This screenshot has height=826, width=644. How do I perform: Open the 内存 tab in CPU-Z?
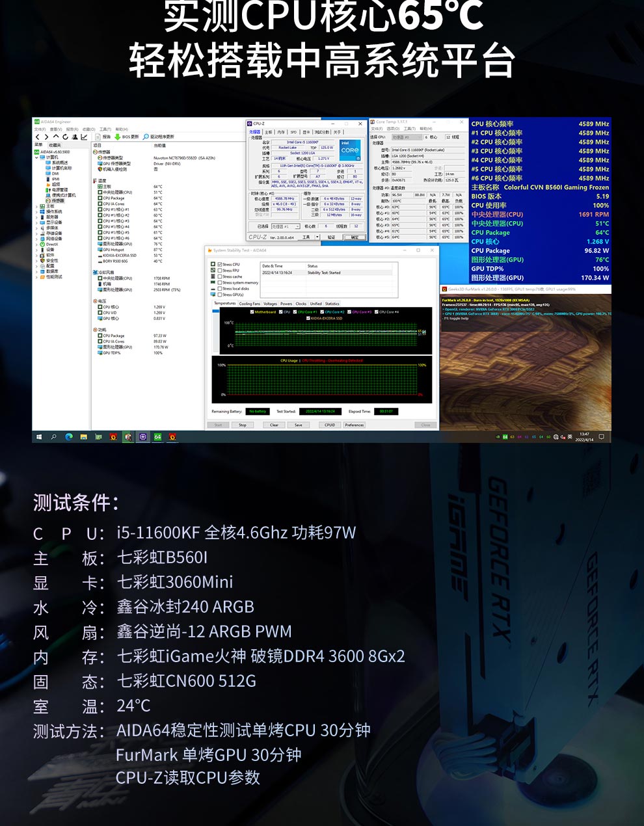[x=281, y=132]
